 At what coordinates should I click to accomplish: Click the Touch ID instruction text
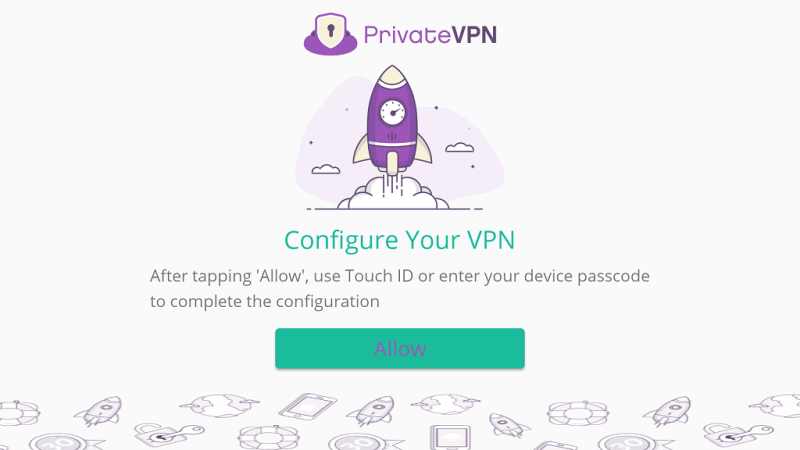coord(399,288)
